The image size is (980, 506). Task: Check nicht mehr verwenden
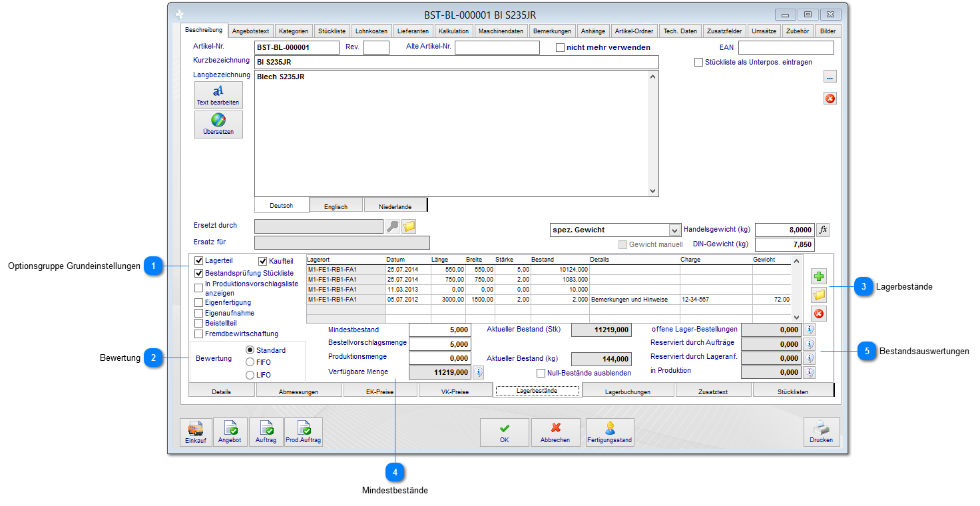(x=560, y=47)
